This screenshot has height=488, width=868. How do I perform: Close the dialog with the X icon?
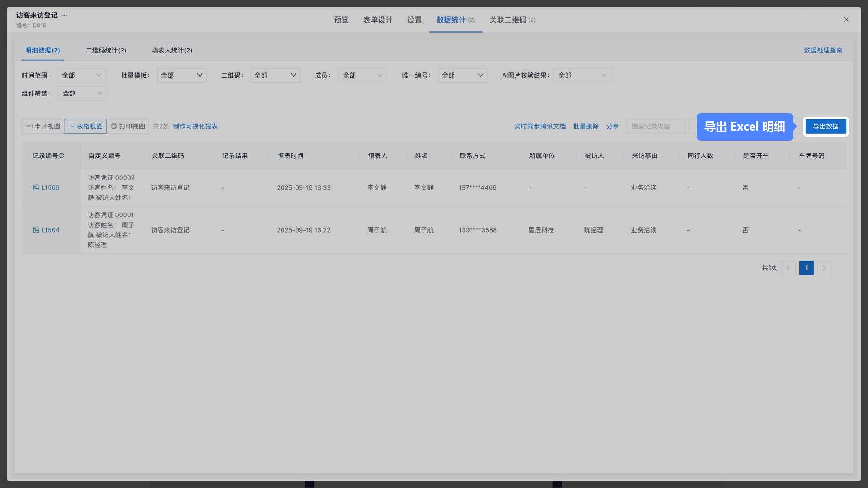coord(846,20)
